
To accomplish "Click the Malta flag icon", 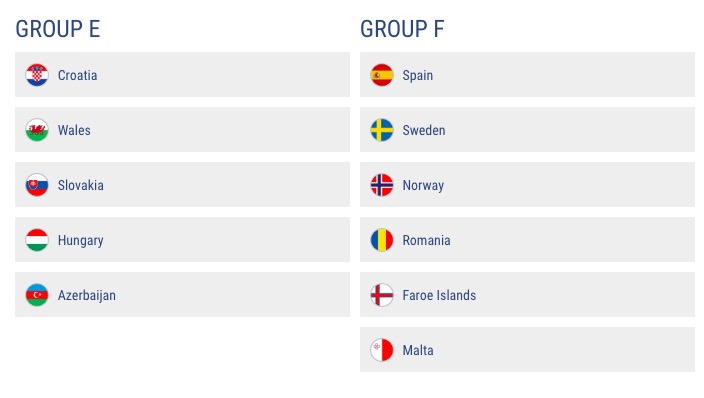I will tap(382, 350).
